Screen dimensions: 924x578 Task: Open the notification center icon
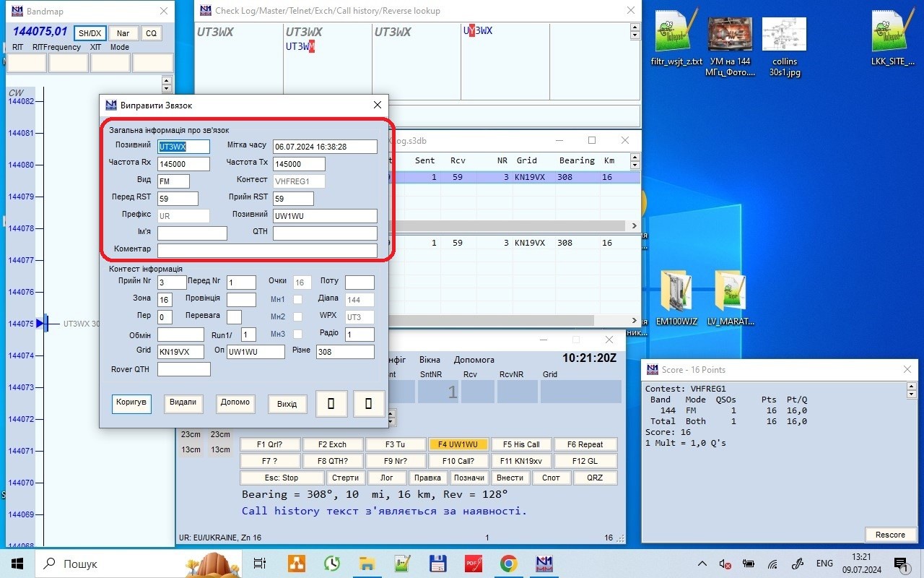tap(901, 564)
